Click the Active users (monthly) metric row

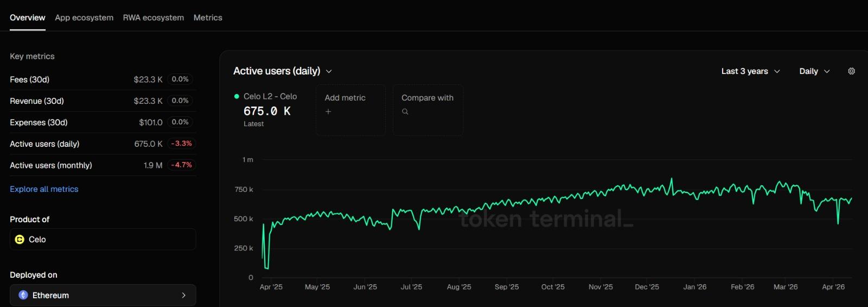[102, 165]
